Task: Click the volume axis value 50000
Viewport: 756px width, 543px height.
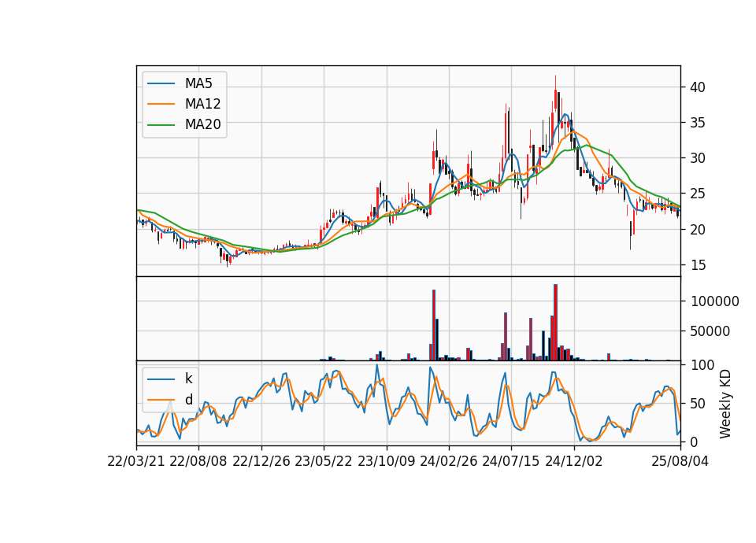Action: 710,331
